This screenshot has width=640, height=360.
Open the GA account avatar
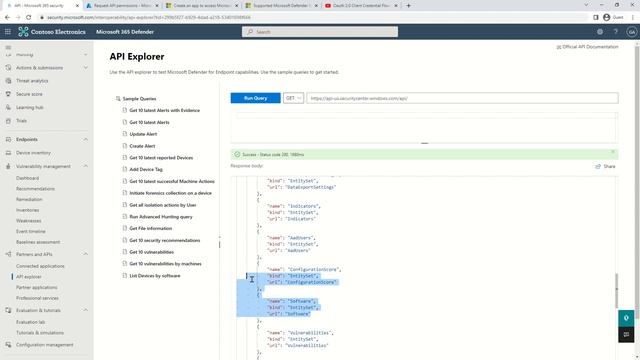click(631, 31)
